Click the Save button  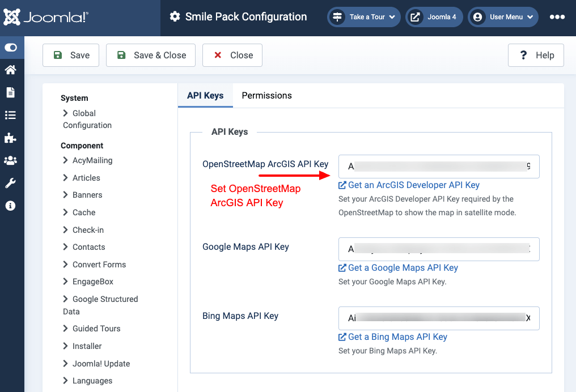click(x=71, y=55)
